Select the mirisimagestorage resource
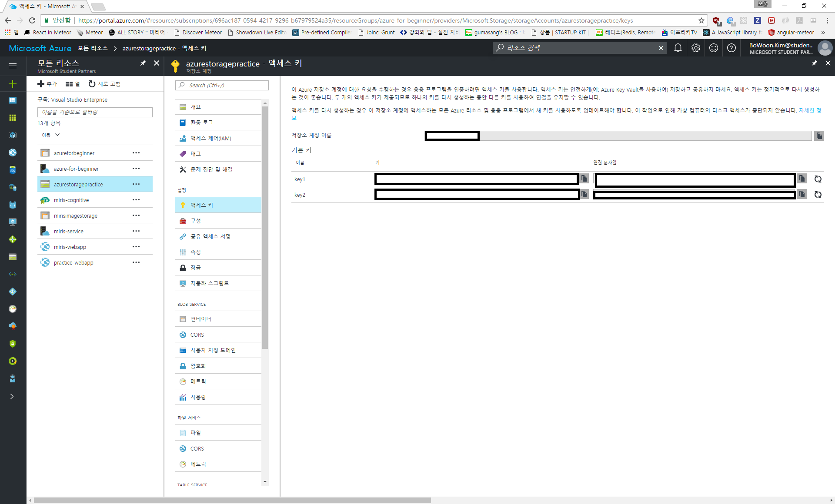Screen dimensions: 835x504 (95, 216)
